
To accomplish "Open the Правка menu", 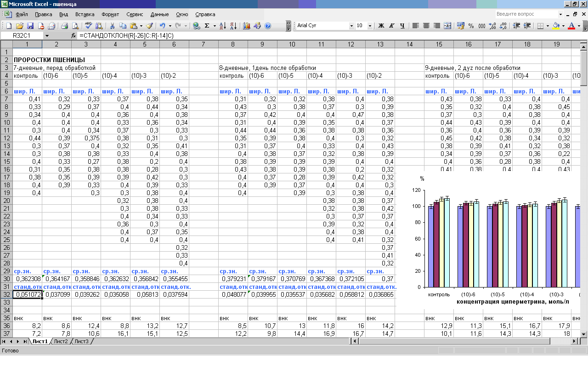I will 44,14.
